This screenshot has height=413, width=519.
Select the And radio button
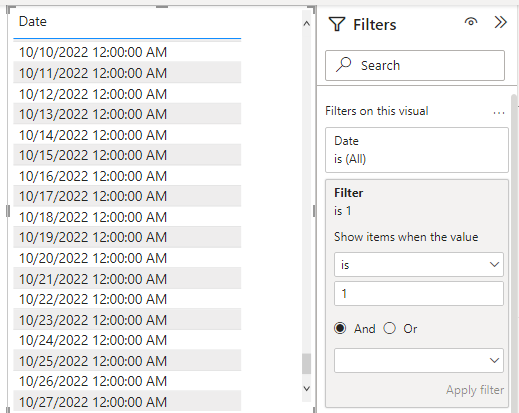340,328
